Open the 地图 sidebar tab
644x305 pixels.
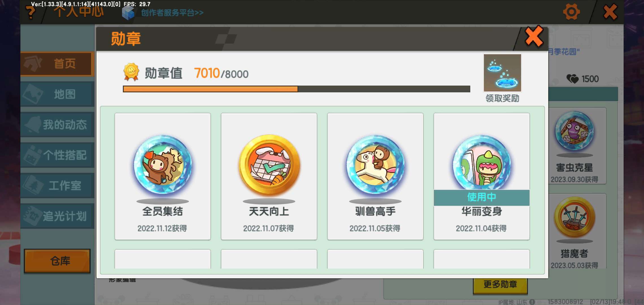point(57,94)
